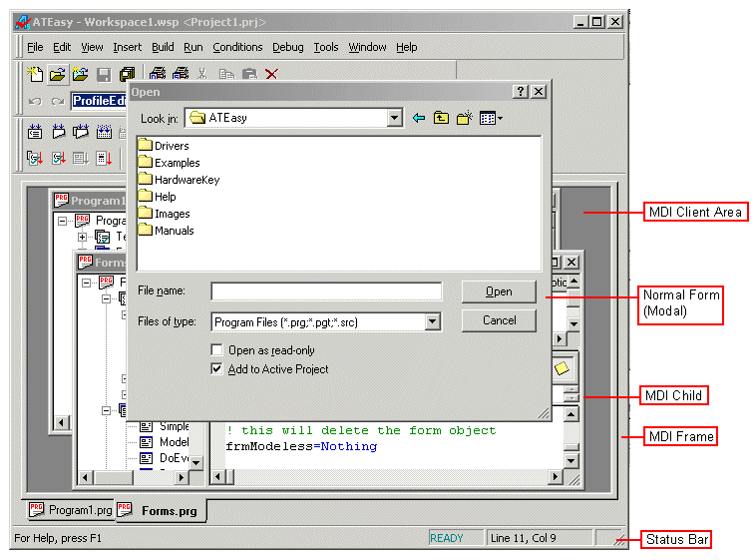The image size is (756, 560).
Task: Open the Look in ATEasy dropdown
Action: [394, 118]
